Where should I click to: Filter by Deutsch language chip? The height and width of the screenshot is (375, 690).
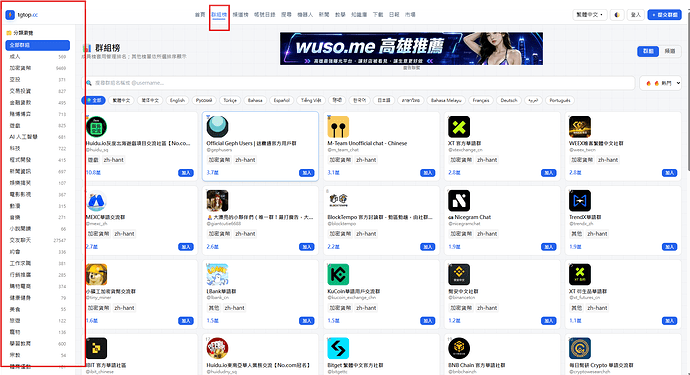point(509,100)
